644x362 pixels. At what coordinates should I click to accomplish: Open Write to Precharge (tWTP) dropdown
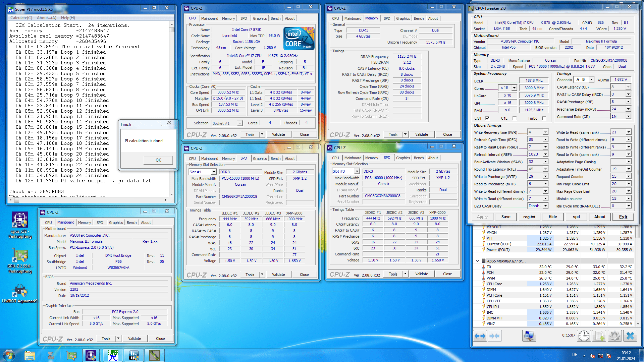545,176
